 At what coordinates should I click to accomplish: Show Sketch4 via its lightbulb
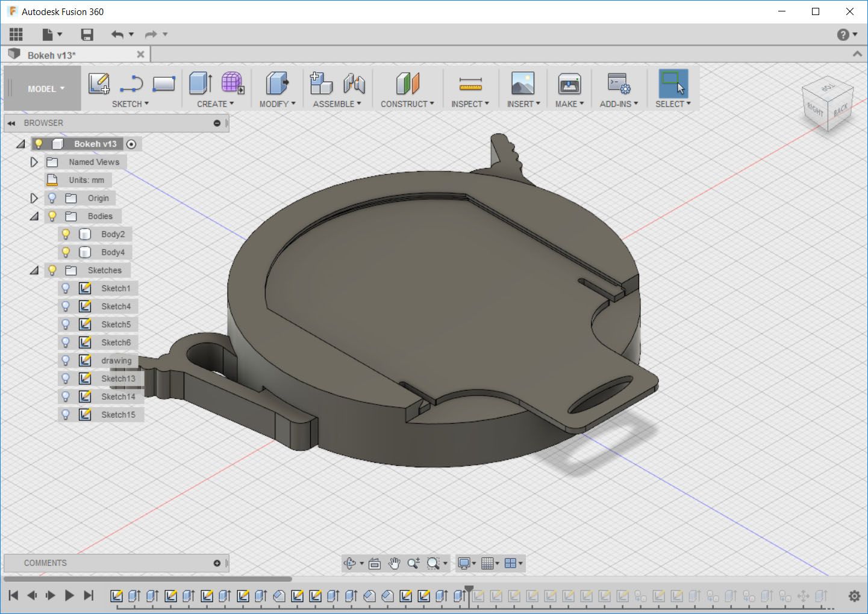click(66, 306)
